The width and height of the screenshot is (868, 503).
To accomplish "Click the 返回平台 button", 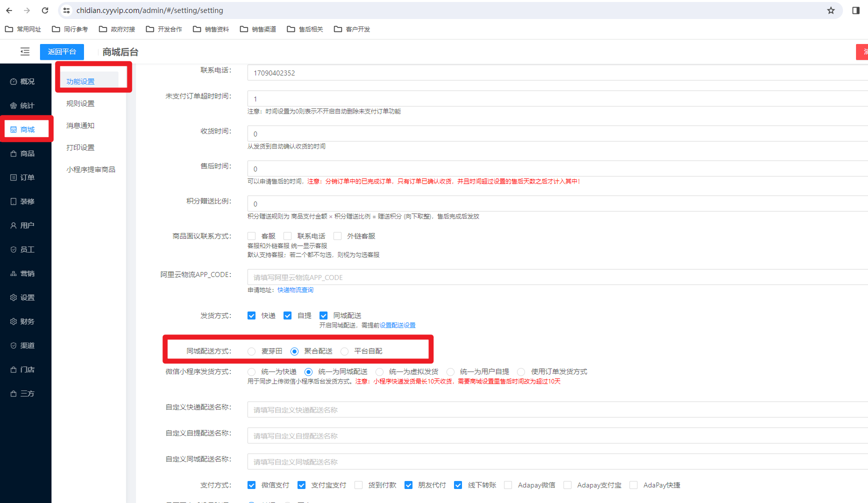I will pyautogui.click(x=62, y=51).
